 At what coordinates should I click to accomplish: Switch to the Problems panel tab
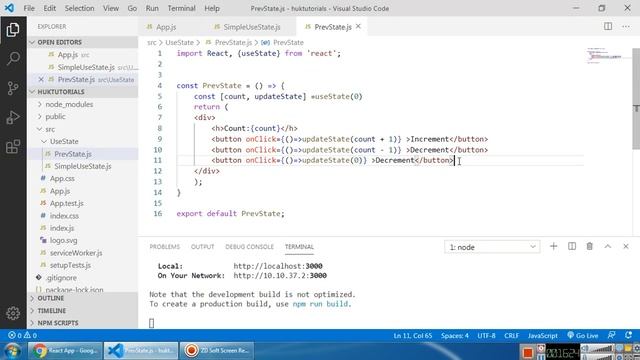pyautogui.click(x=164, y=247)
